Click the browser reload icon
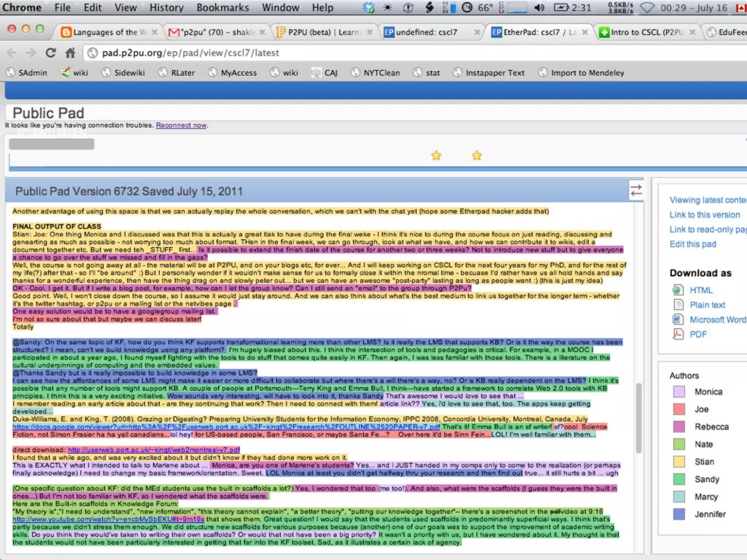Viewport: 747px width, 560px height. point(51,53)
